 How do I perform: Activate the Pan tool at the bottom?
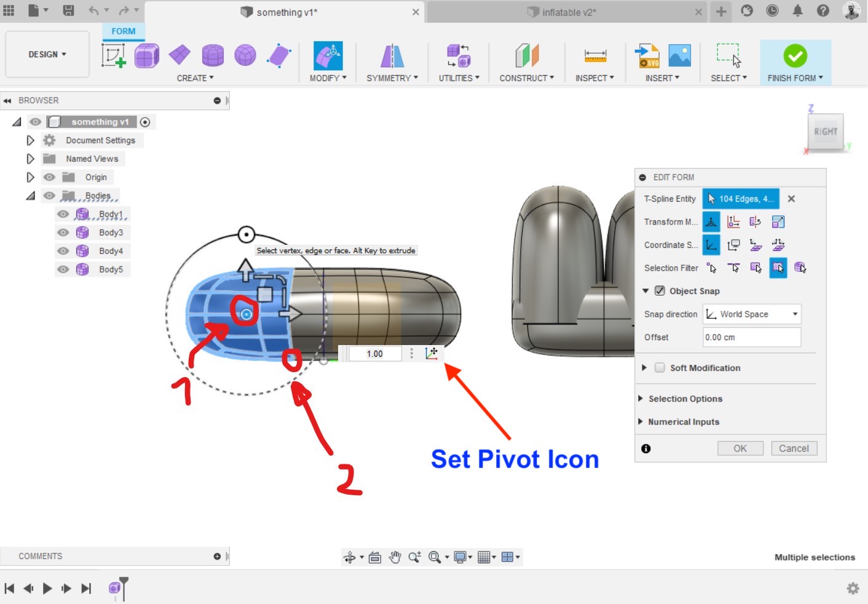(x=395, y=557)
